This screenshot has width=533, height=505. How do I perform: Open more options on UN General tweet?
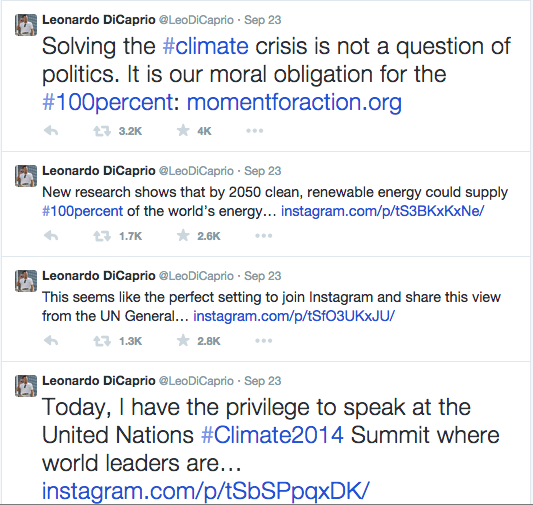pyautogui.click(x=263, y=341)
